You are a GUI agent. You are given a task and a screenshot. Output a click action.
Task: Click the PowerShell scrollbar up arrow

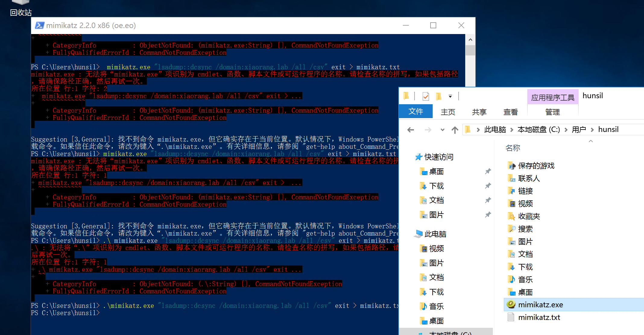coord(470,40)
